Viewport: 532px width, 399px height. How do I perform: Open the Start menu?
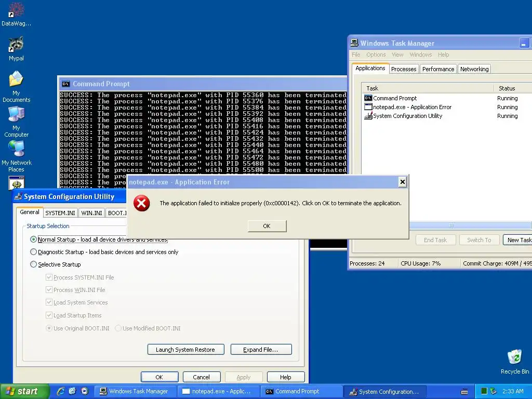click(x=24, y=392)
